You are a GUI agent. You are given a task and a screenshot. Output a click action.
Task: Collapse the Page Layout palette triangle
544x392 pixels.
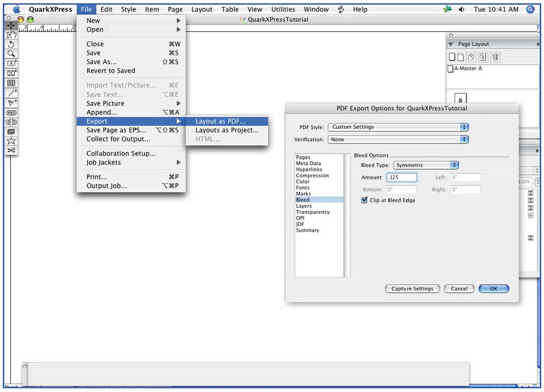coord(451,44)
